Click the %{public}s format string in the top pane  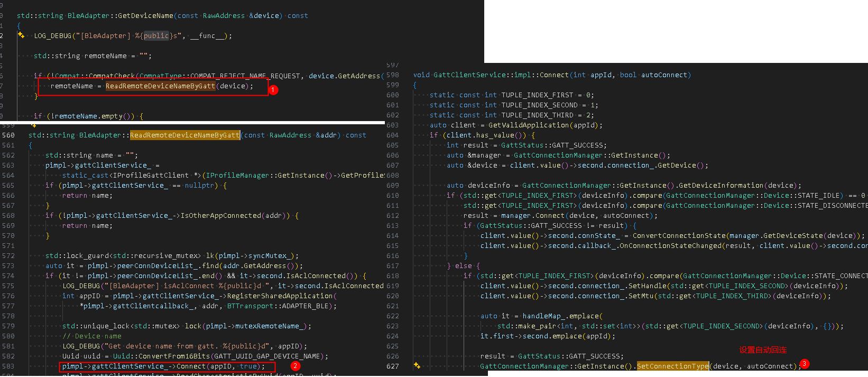click(156, 35)
